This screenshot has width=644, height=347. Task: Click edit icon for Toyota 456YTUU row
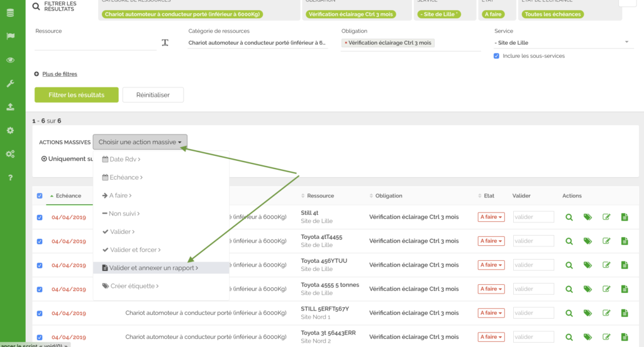(606, 265)
